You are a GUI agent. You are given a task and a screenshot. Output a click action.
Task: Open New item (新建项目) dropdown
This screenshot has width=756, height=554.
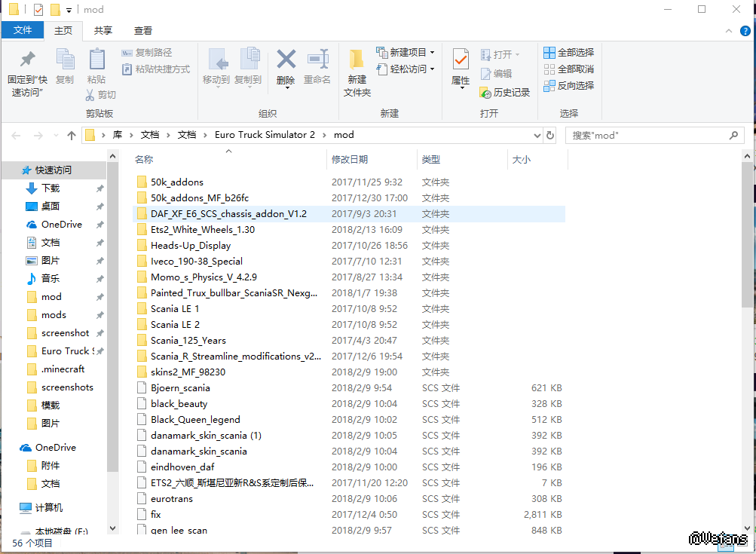(405, 52)
